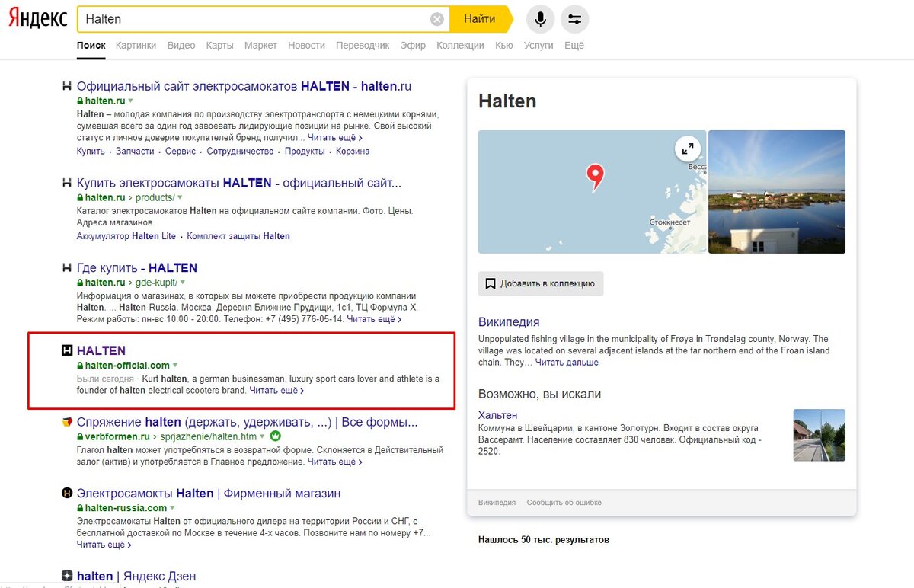Expand 'Читать ещё' in halten-official.com snippet
This screenshot has width=914, height=588.
pyautogui.click(x=276, y=391)
